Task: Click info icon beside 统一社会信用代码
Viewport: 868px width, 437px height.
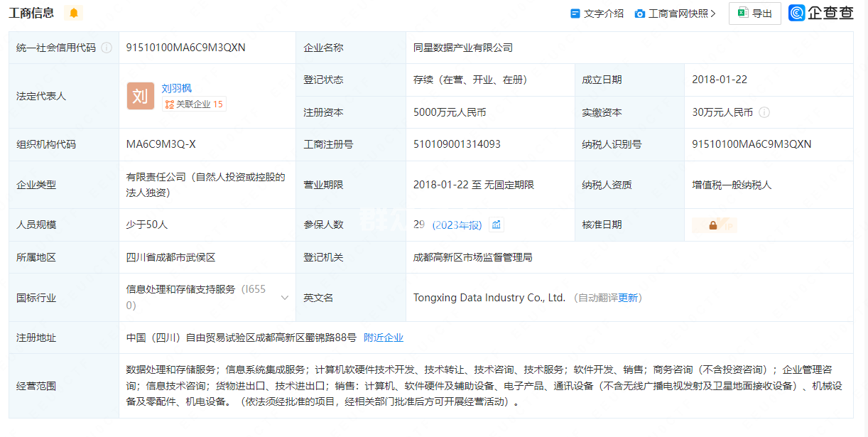Action: (107, 48)
